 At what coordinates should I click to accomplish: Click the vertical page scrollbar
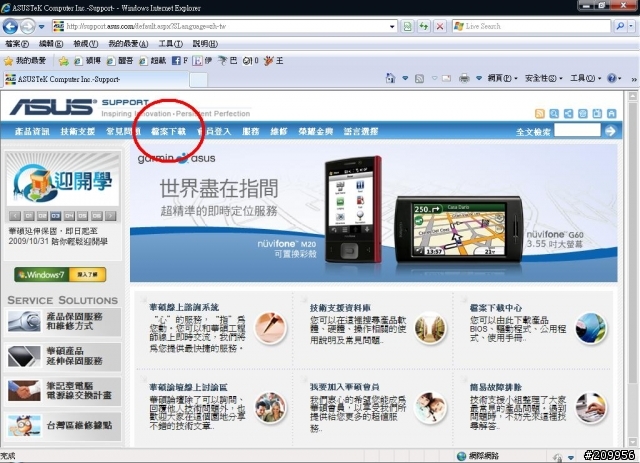[632, 269]
